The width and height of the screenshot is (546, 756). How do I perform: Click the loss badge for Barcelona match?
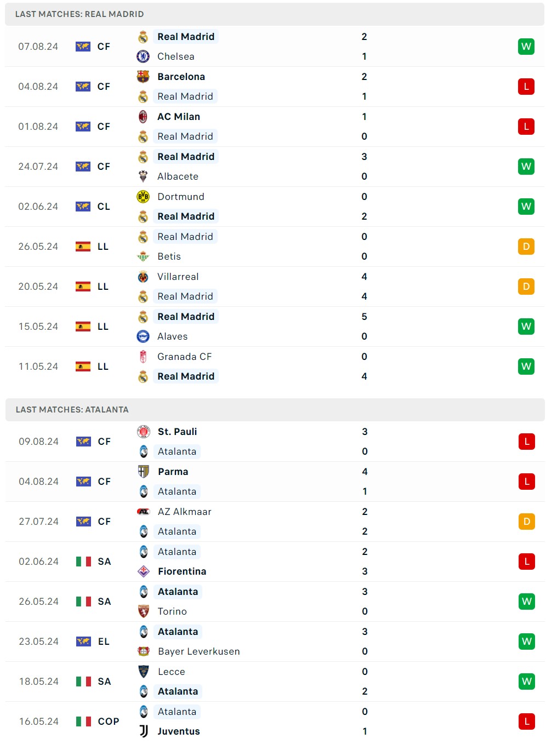526,87
